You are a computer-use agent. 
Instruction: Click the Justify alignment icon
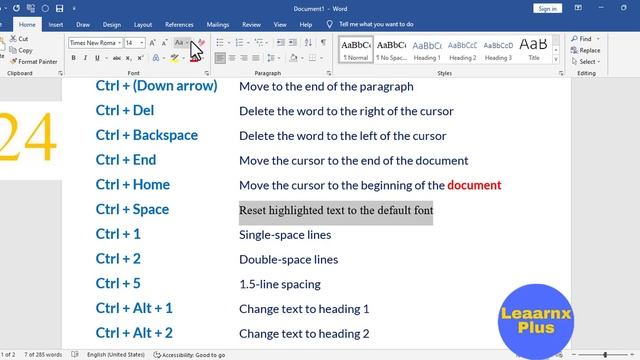click(x=256, y=58)
